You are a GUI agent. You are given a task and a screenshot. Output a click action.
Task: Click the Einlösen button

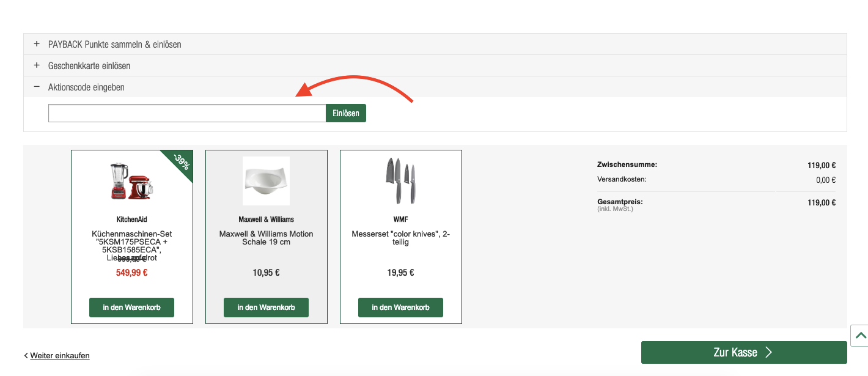pos(346,113)
